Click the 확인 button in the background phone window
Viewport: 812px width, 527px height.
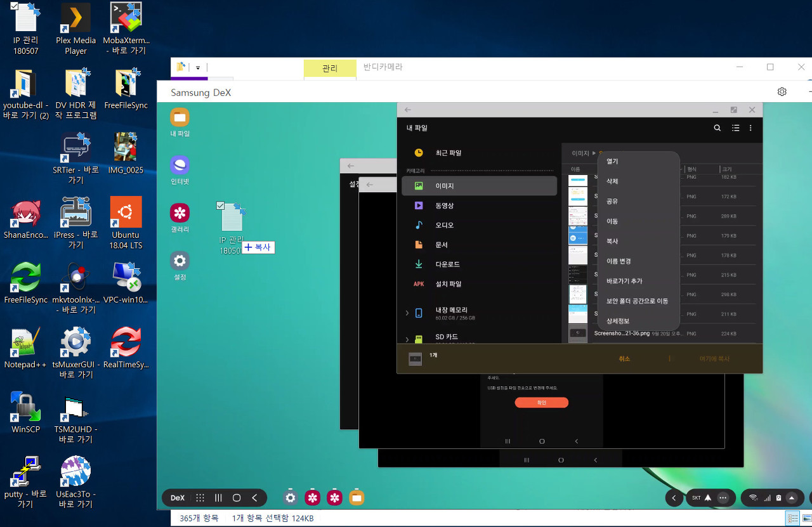pos(541,403)
